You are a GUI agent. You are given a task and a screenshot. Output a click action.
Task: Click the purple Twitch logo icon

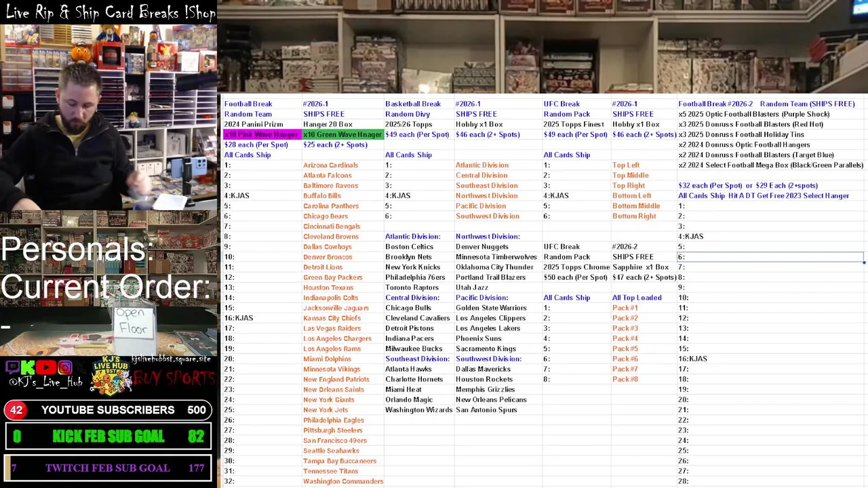pos(12,368)
